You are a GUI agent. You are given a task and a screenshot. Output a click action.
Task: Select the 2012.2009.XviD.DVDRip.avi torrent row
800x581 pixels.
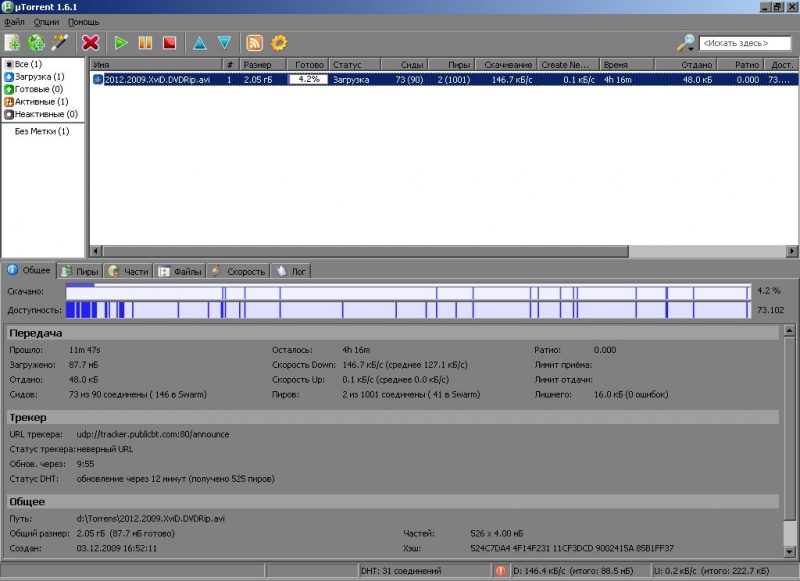(x=444, y=80)
